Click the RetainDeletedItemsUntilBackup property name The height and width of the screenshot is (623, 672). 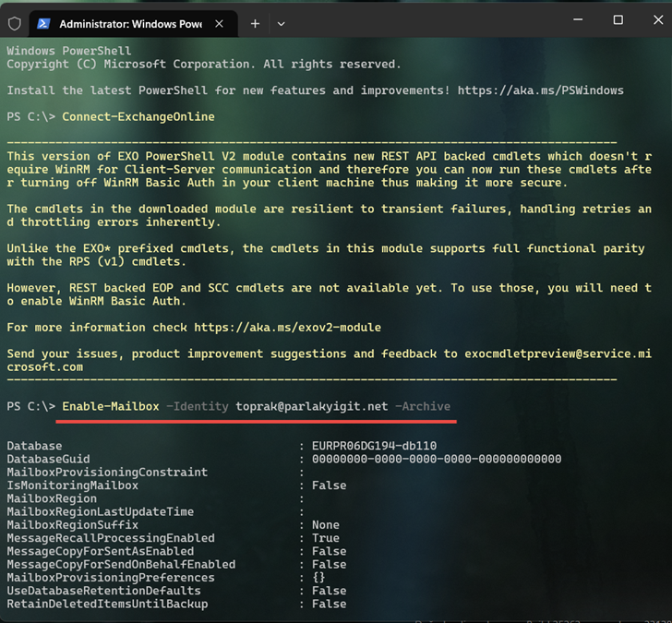107,605
